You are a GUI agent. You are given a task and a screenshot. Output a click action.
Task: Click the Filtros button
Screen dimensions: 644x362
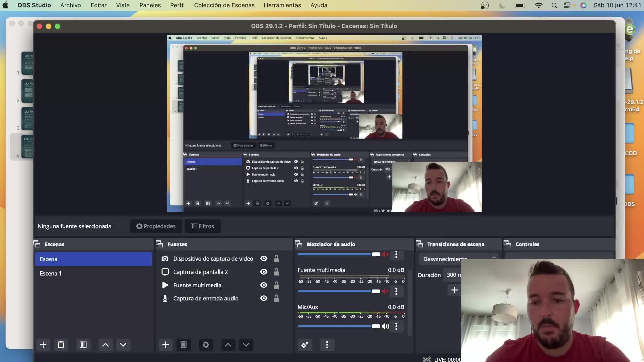tap(202, 226)
